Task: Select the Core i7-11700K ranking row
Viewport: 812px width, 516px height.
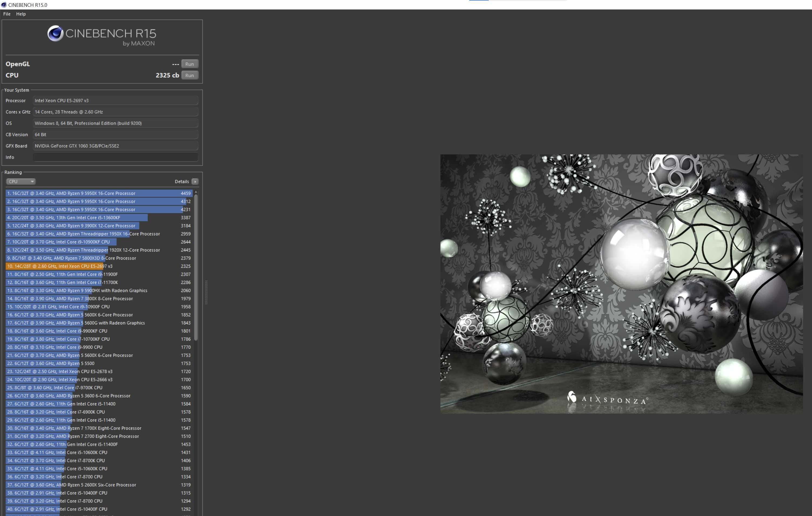Action: point(99,282)
